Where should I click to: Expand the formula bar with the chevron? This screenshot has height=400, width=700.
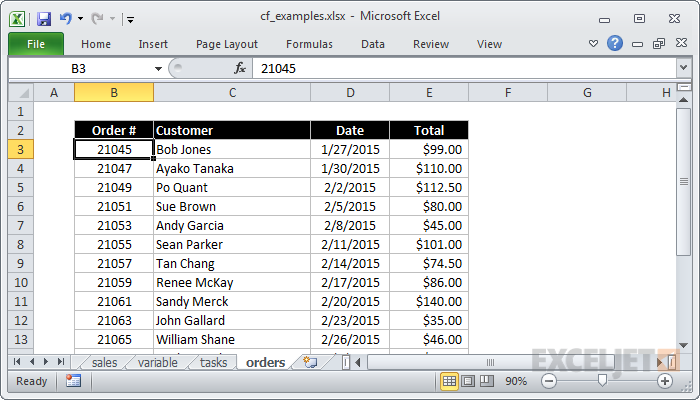[x=683, y=68]
